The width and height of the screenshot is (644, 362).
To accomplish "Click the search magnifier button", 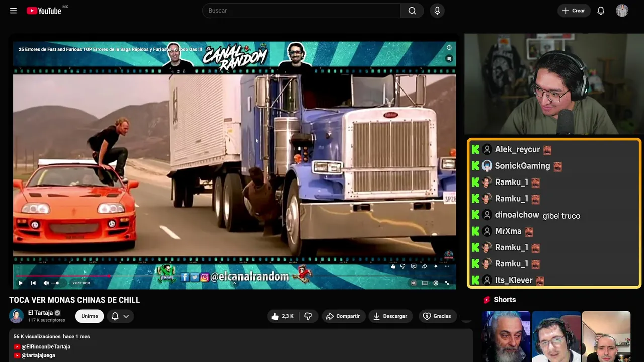I will pyautogui.click(x=412, y=11).
